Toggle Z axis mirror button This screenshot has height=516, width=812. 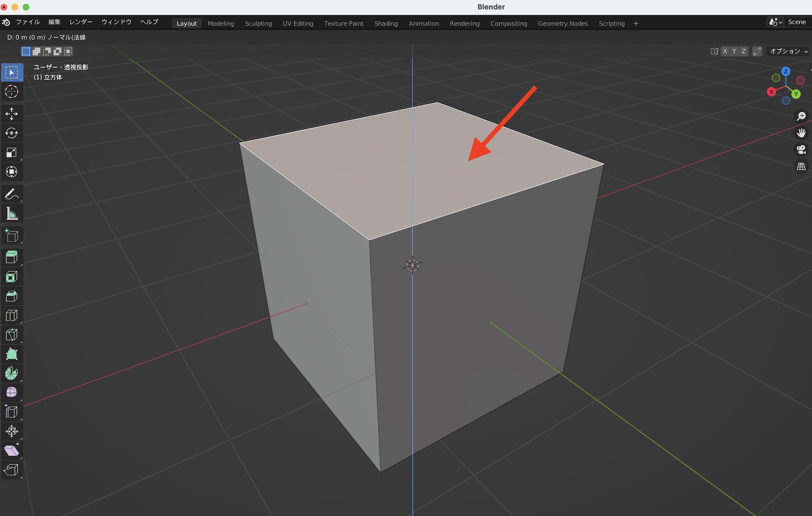click(744, 51)
